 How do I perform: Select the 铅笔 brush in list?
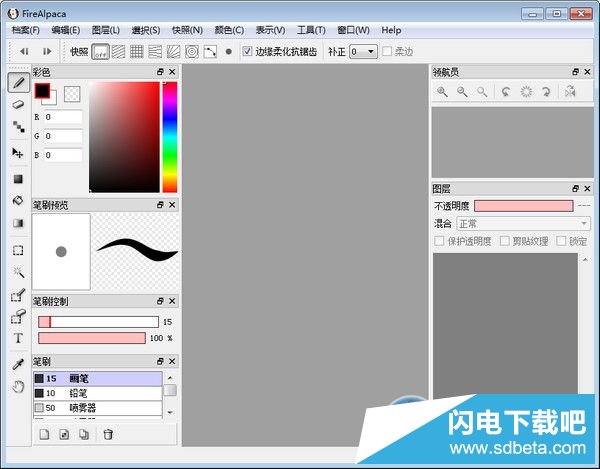98,393
